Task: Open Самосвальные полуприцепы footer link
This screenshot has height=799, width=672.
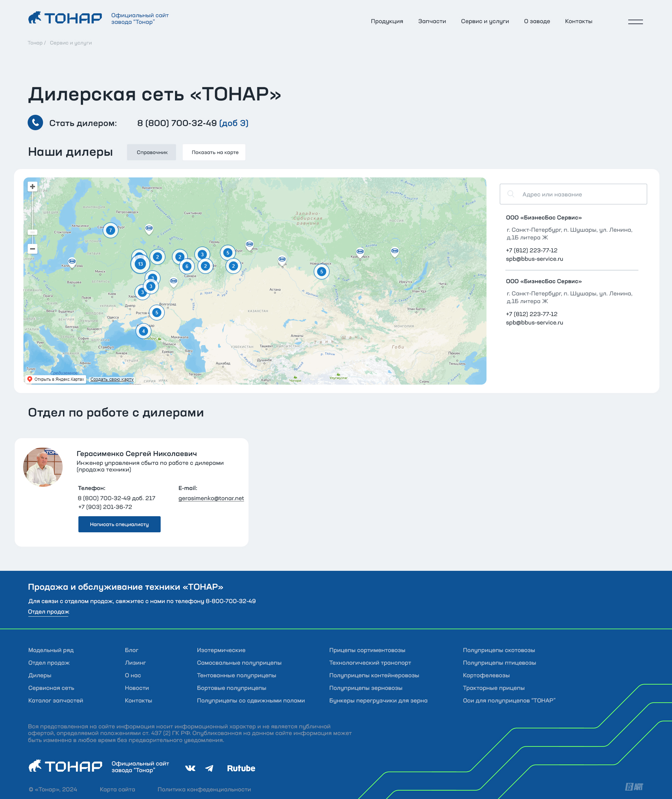Action: tap(239, 663)
